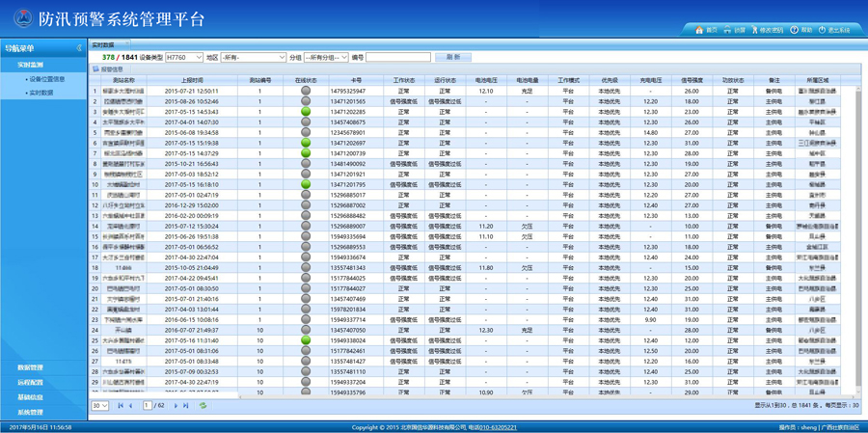Click offline status dot for card 13471201565
This screenshot has width=868, height=433.
click(x=306, y=101)
